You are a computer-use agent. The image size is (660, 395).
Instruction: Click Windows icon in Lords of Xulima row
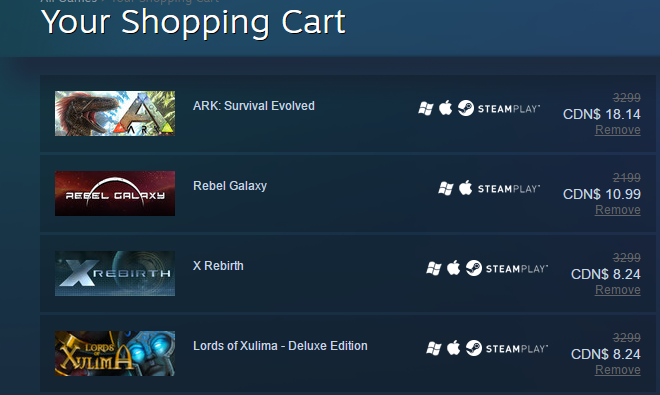tap(434, 348)
